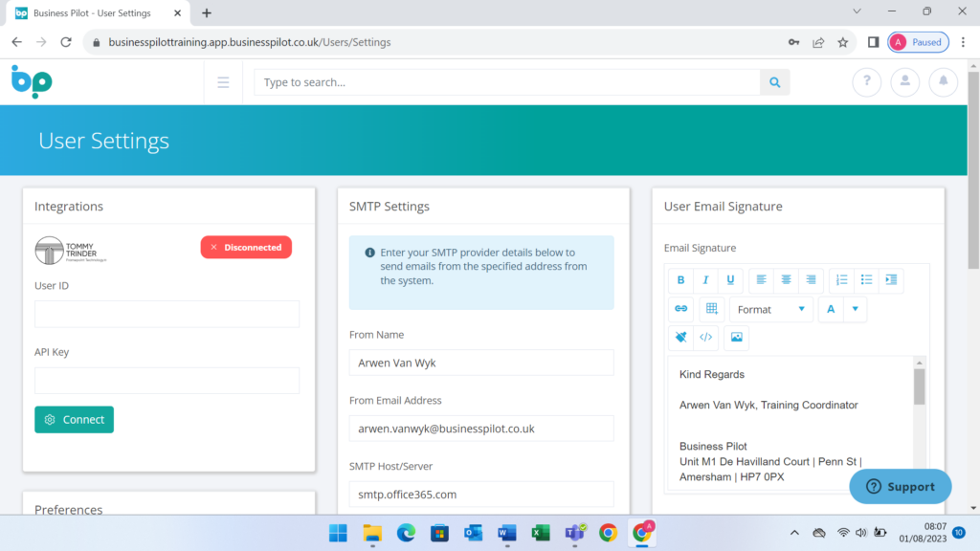Click the search magnifier button

775,82
